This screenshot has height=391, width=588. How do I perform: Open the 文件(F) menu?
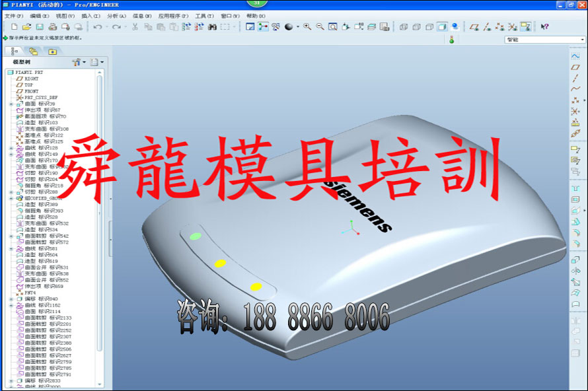click(14, 16)
